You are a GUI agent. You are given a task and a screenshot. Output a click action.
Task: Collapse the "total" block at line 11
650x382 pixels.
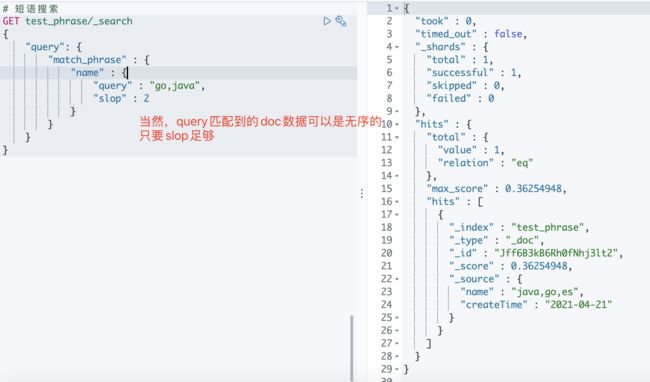point(397,137)
